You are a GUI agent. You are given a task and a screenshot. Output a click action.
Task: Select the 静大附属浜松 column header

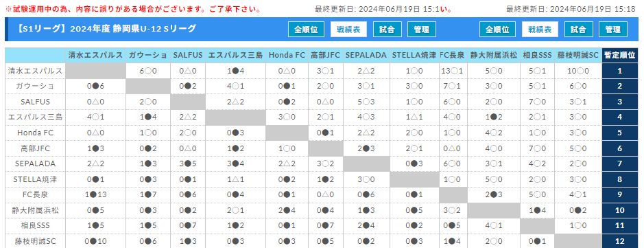pos(493,55)
